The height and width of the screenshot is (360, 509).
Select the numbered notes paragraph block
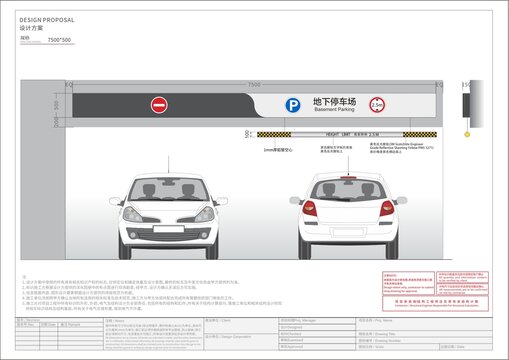(152, 293)
